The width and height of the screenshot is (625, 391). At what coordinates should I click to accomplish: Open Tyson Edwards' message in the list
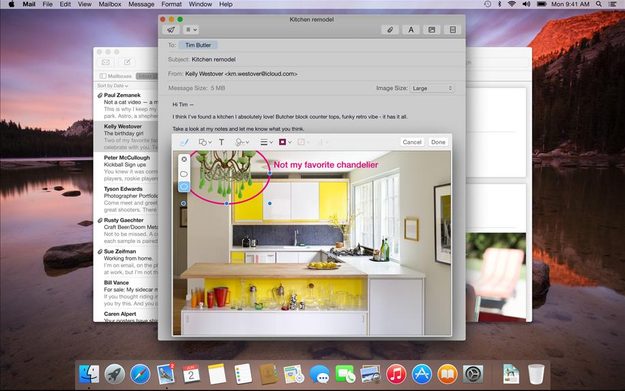tap(127, 199)
